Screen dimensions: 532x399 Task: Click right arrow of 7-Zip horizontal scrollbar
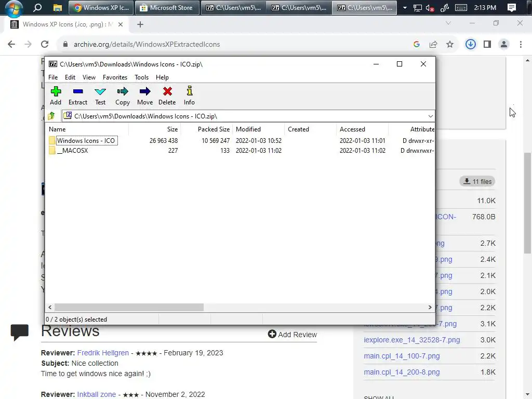point(430,308)
